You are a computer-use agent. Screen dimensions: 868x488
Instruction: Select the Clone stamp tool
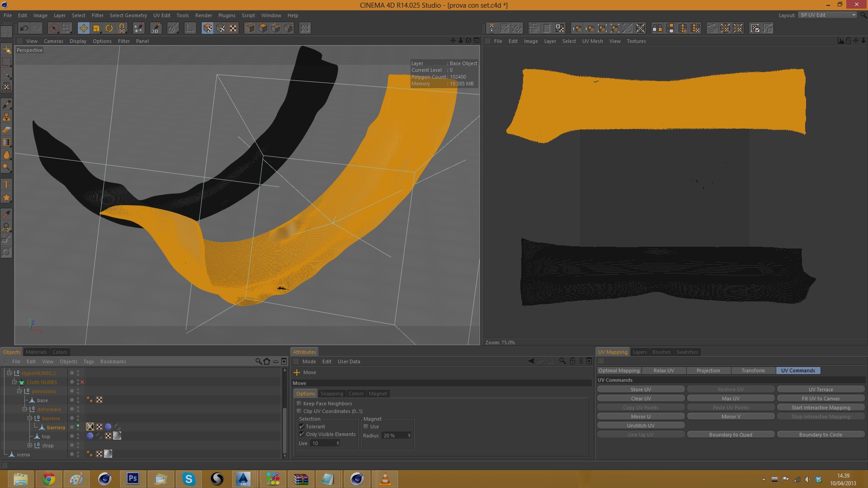[x=7, y=117]
